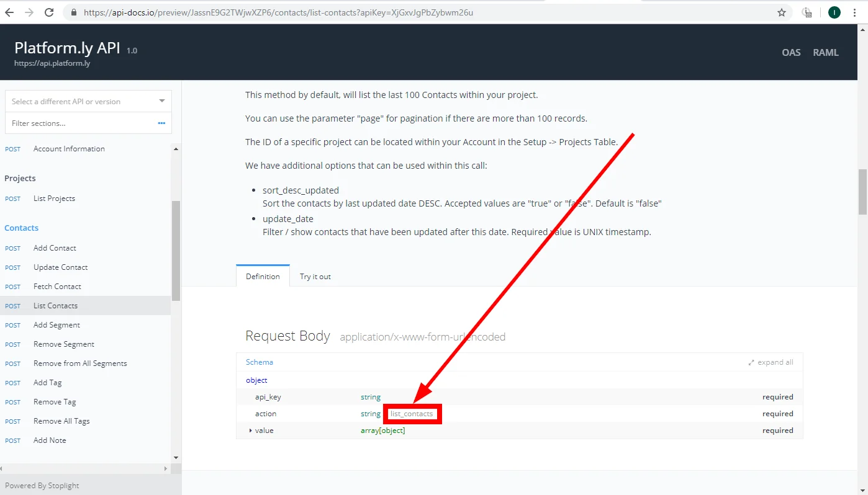
Task: Open the Remove from All Segments endpoint
Action: pos(80,363)
